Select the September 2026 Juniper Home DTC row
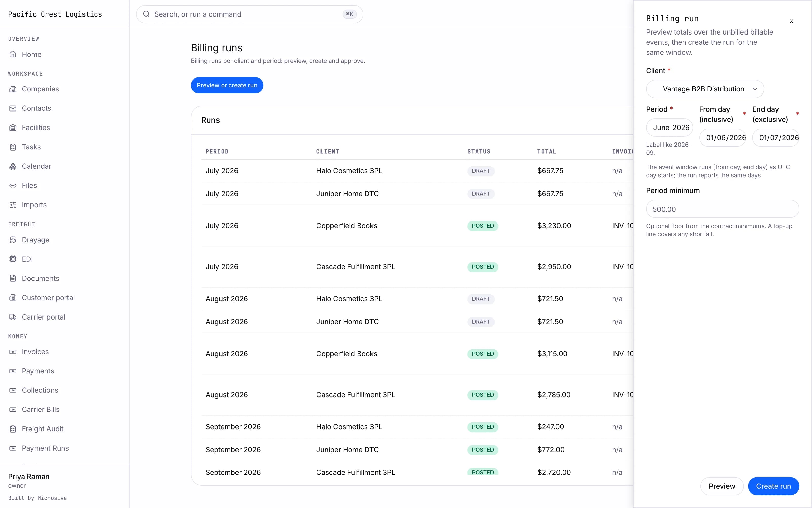This screenshot has height=508, width=812. 417,450
